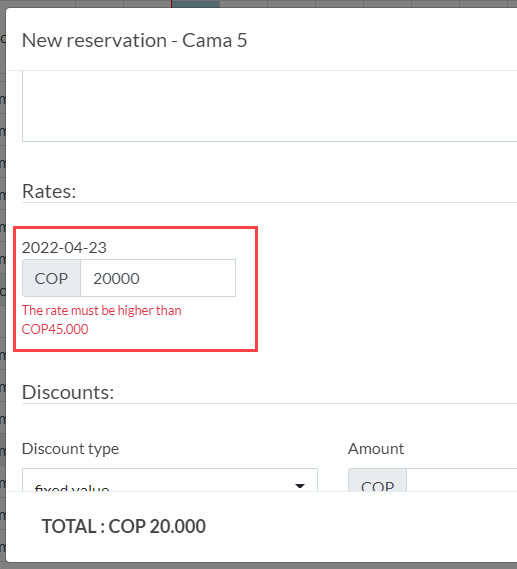Click the dimmed backdrop strip below the dialog

click(258, 566)
